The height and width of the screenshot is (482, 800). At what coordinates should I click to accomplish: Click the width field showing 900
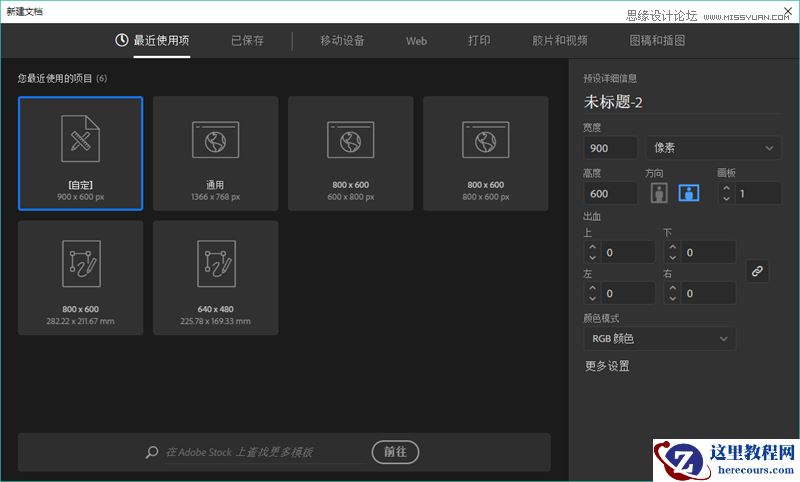point(610,148)
